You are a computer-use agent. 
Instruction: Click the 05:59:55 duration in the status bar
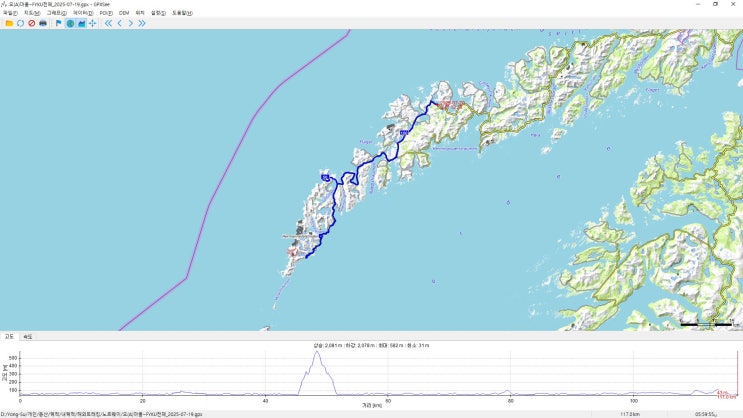click(x=706, y=414)
